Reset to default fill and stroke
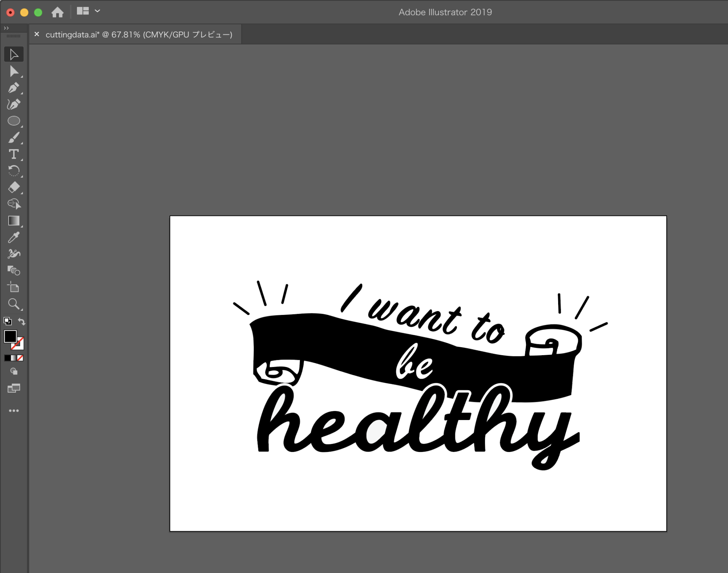728x573 pixels. click(x=7, y=321)
